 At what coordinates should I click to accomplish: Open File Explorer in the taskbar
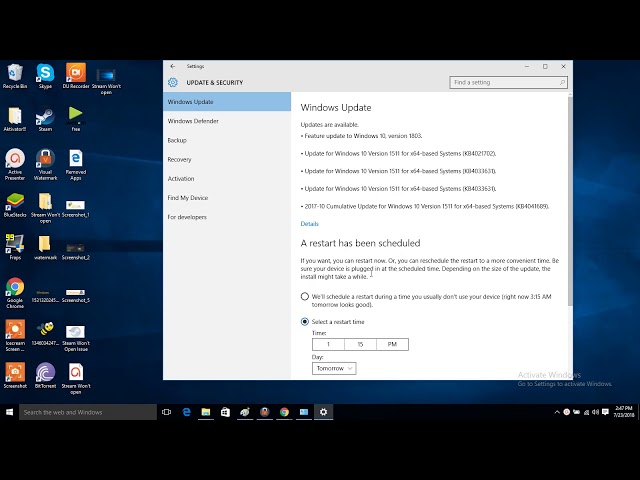click(x=206, y=412)
